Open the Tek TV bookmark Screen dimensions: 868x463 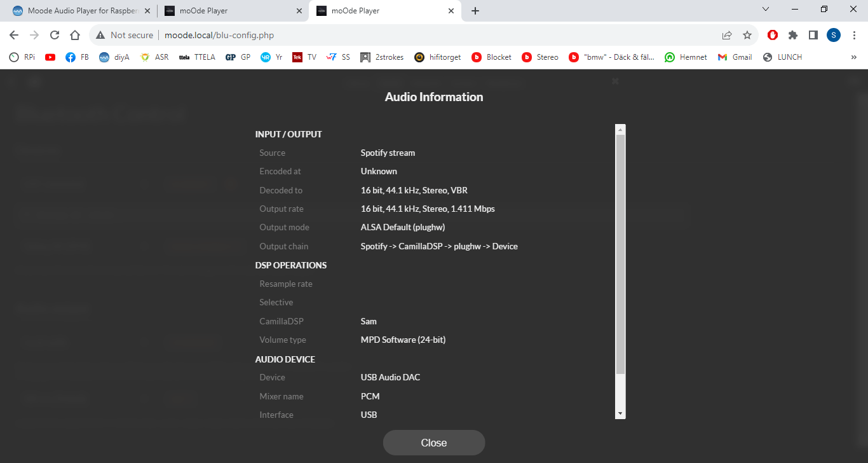pos(304,57)
